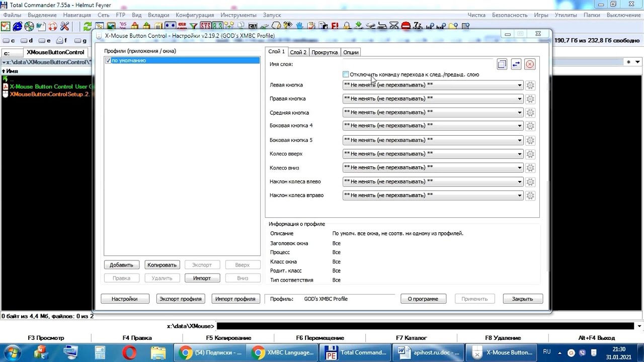Open gear settings for Правая кнопка
Viewport: 644px width, 362px height.
point(530,99)
